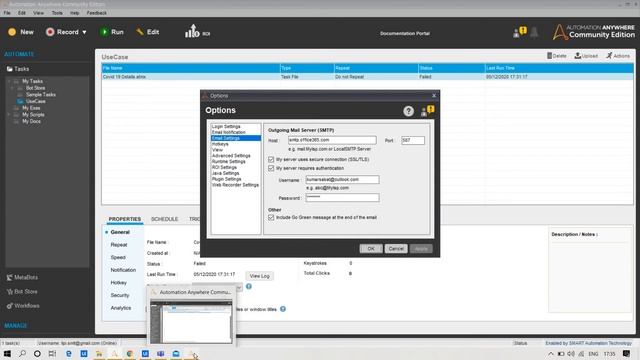Image resolution: width=640 pixels, height=360 pixels.
Task: Click the info icon next to window titles text
Action: tap(283, 309)
